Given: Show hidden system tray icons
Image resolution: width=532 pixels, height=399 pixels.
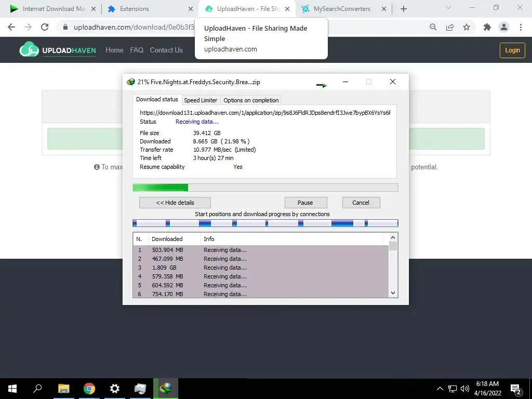Looking at the screenshot, I should click(x=440, y=389).
